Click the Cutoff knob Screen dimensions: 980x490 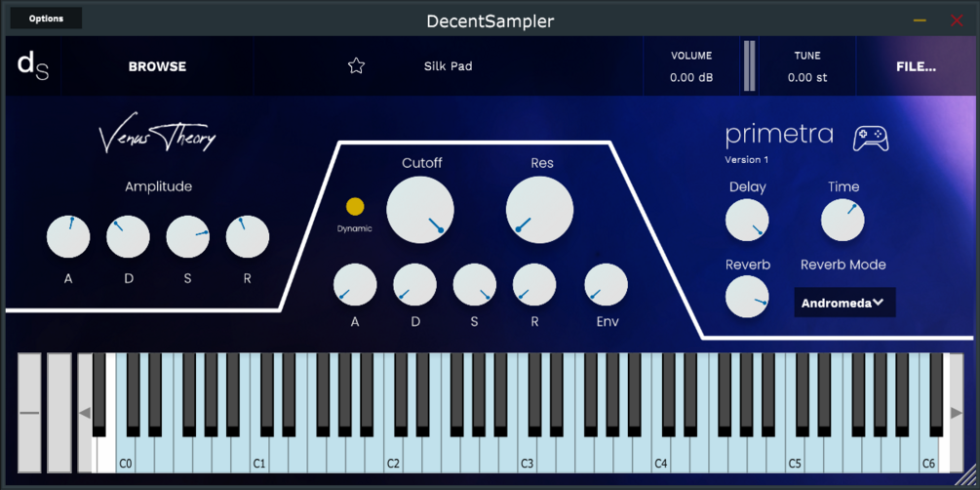click(x=420, y=210)
